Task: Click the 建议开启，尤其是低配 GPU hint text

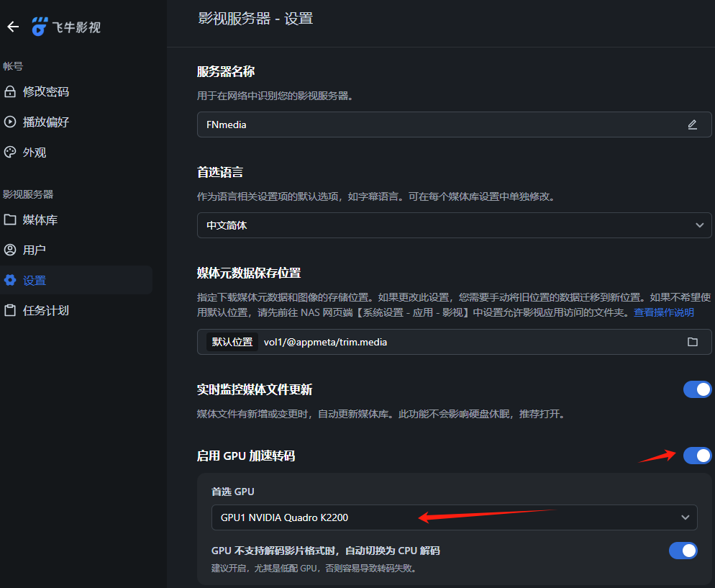Action: (x=314, y=569)
